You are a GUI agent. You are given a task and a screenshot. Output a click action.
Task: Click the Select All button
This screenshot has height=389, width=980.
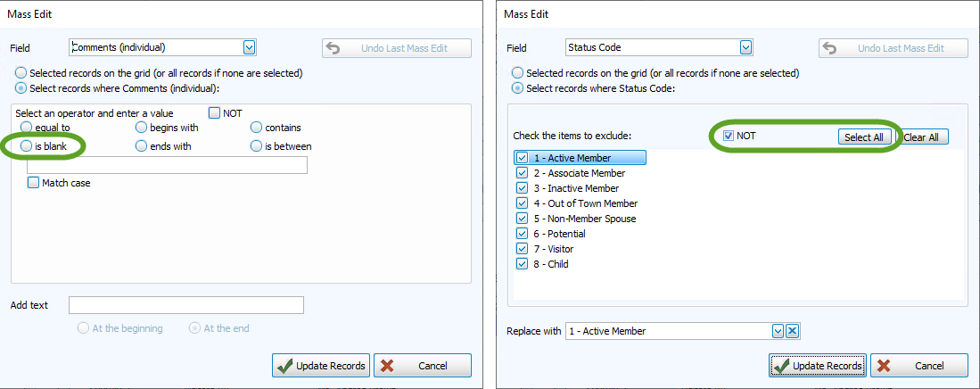pyautogui.click(x=863, y=137)
